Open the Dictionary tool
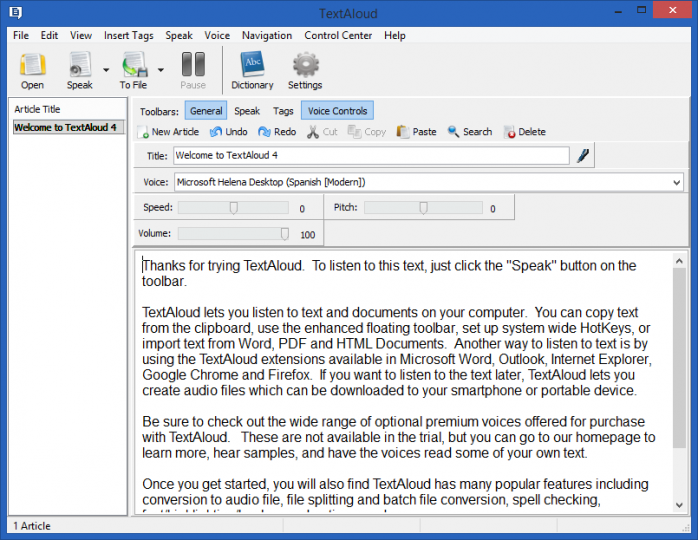This screenshot has height=540, width=698. coord(252,66)
